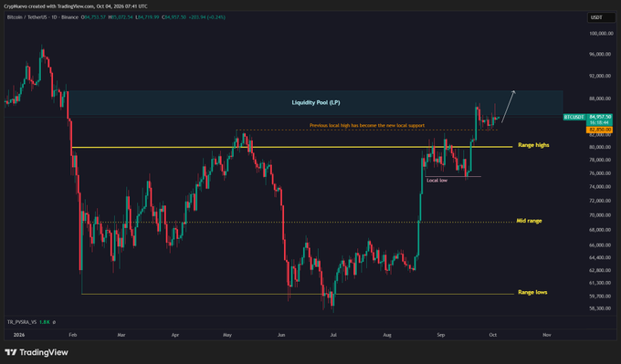This screenshot has height=364, width=621.
Task: Click the Oct label on time axis
Action: pyautogui.click(x=492, y=335)
